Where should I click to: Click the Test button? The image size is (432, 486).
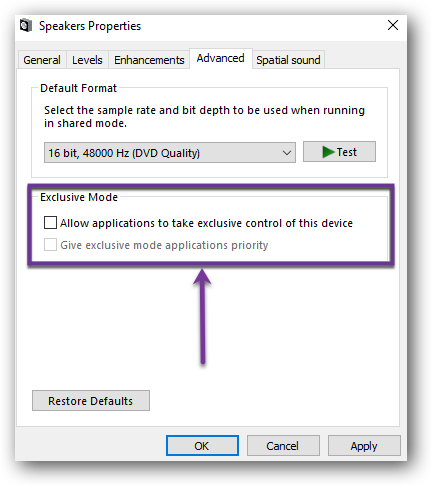339,152
